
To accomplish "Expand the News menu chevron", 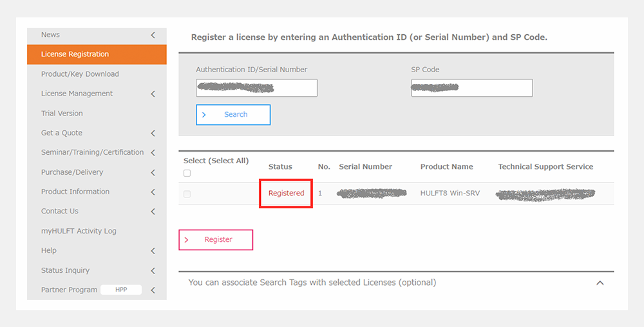I will (x=153, y=35).
